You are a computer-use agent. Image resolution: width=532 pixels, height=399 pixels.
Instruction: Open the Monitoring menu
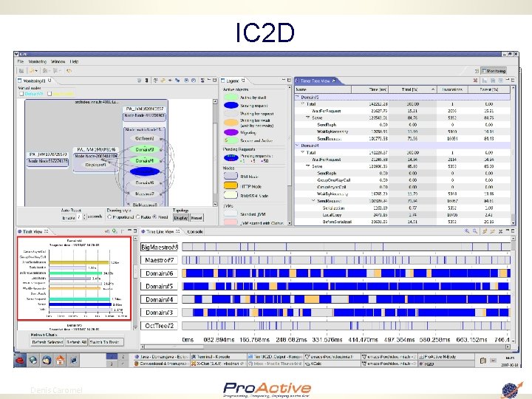38,61
